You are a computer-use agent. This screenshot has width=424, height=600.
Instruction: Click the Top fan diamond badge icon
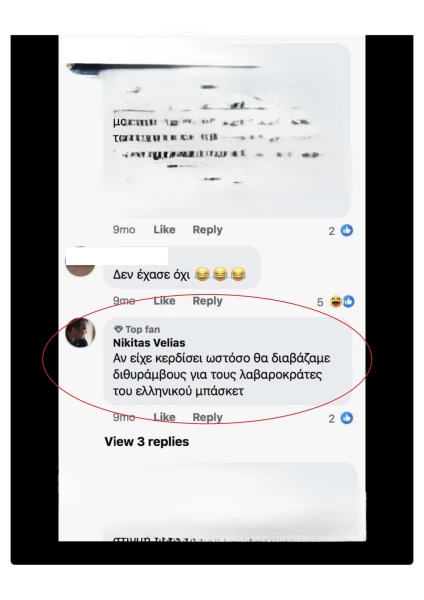pos(118,329)
